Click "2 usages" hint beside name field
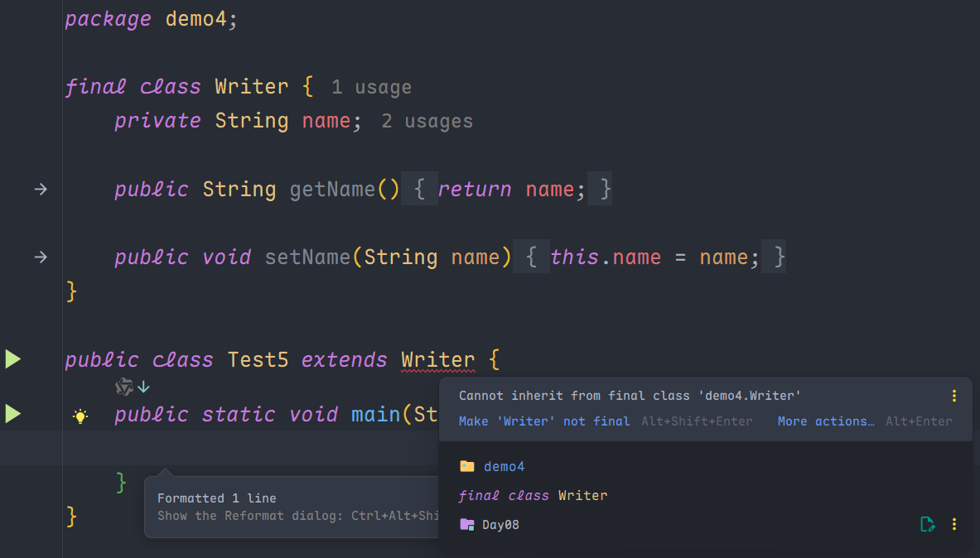This screenshot has height=558, width=980. pyautogui.click(x=427, y=121)
